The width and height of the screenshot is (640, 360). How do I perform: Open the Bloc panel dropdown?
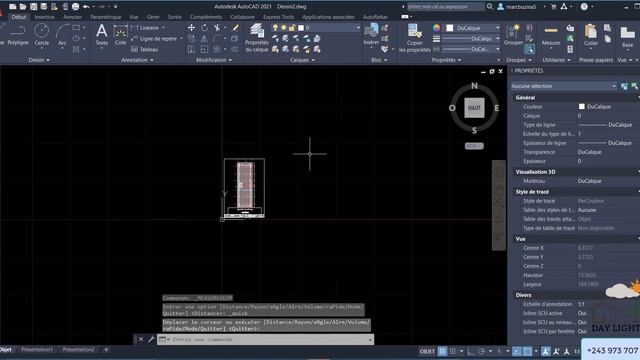coord(379,60)
